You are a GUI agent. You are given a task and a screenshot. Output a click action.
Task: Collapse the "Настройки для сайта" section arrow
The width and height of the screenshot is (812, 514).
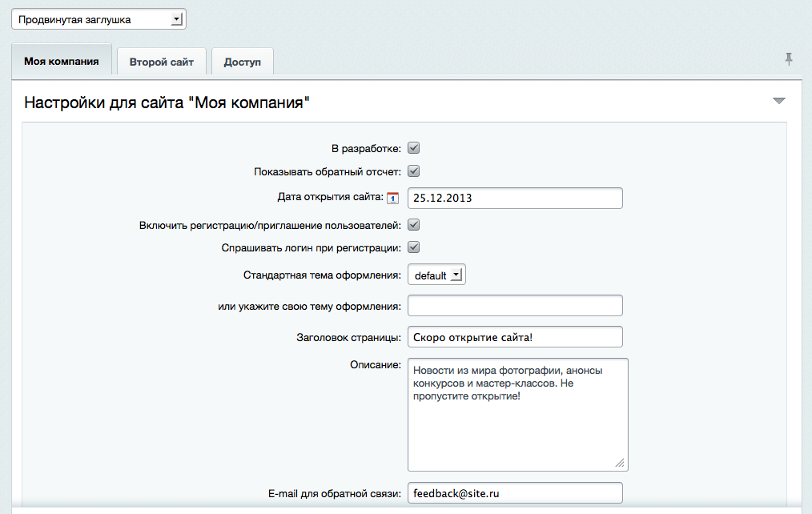click(x=778, y=101)
